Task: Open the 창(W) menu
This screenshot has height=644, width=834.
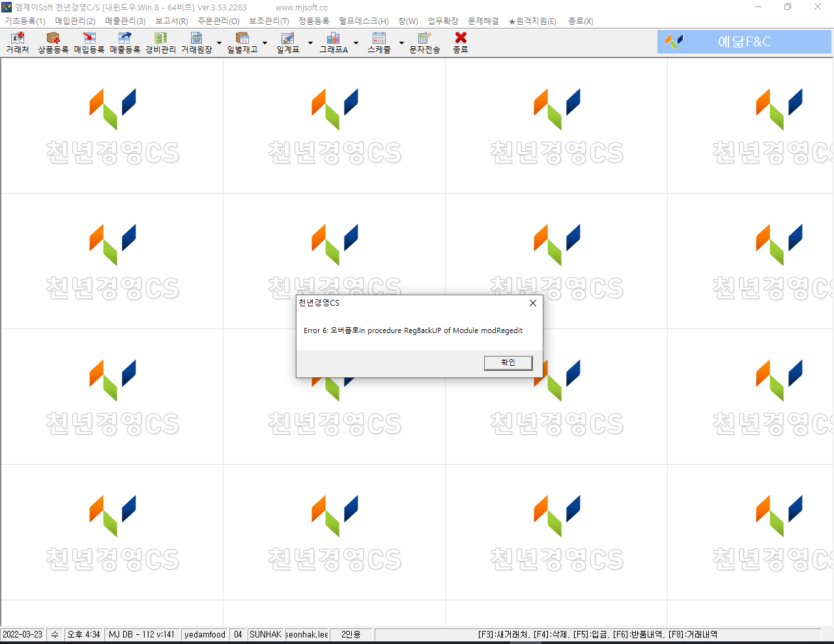Action: coord(409,21)
